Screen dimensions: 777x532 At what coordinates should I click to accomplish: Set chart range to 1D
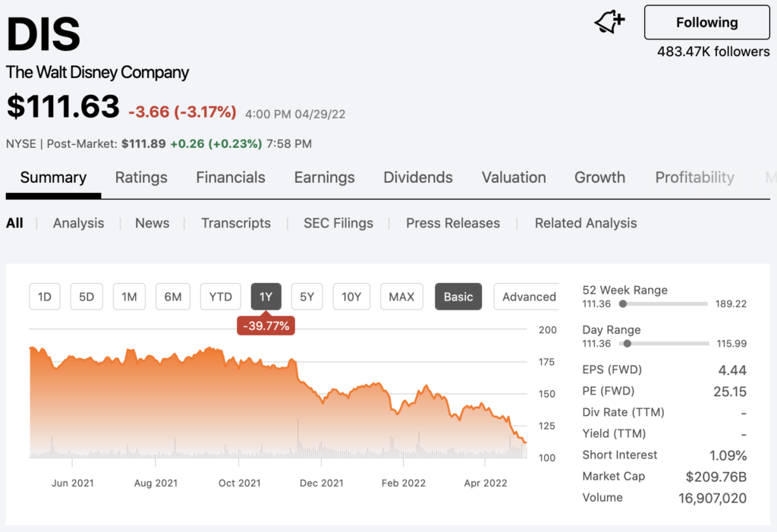tap(45, 297)
